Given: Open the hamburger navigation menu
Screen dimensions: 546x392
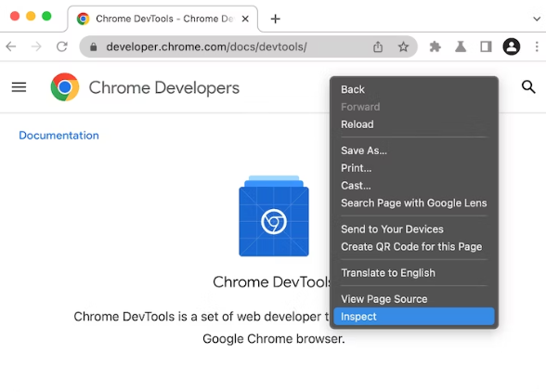Looking at the screenshot, I should (x=19, y=87).
